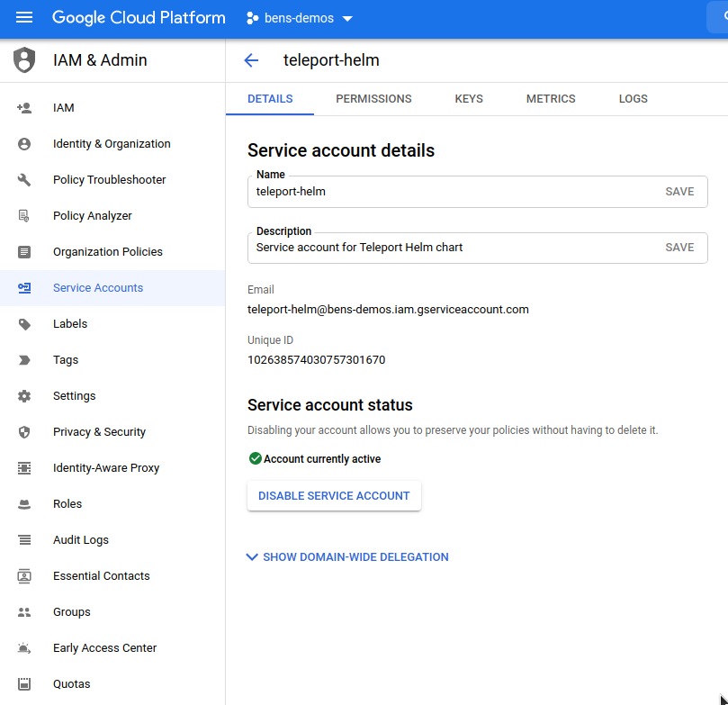The image size is (728, 705).
Task: Disable the service account
Action: click(x=334, y=495)
